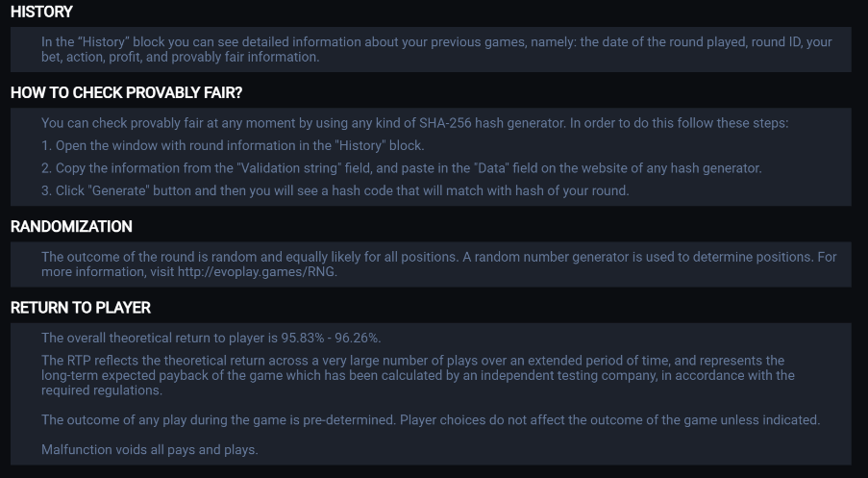Click the random number generator paragraph
The height and width of the screenshot is (478, 868).
[x=438, y=264]
